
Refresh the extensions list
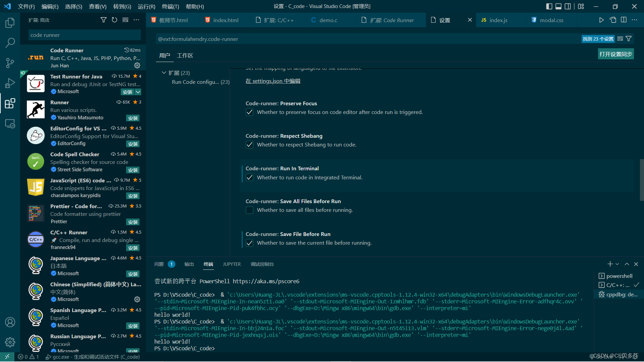(114, 20)
